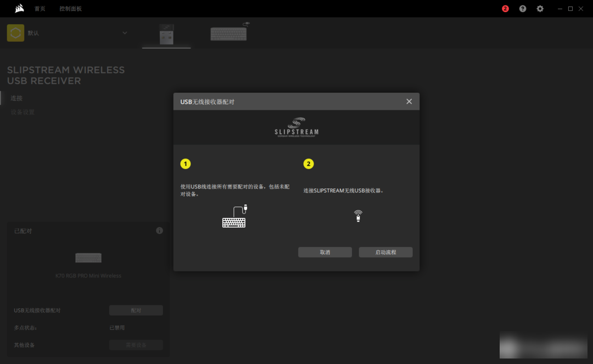The width and height of the screenshot is (593, 364).
Task: Click the Corsair sails logo icon
Action: tap(19, 8)
